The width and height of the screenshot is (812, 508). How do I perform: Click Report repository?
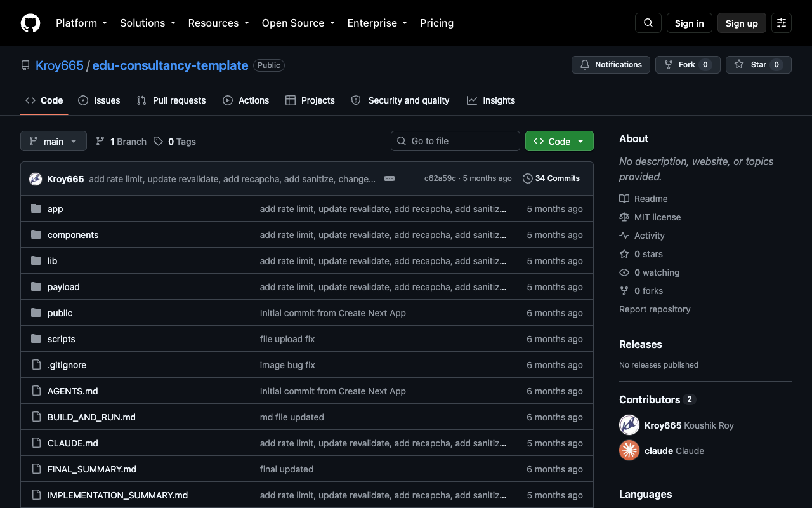655,309
